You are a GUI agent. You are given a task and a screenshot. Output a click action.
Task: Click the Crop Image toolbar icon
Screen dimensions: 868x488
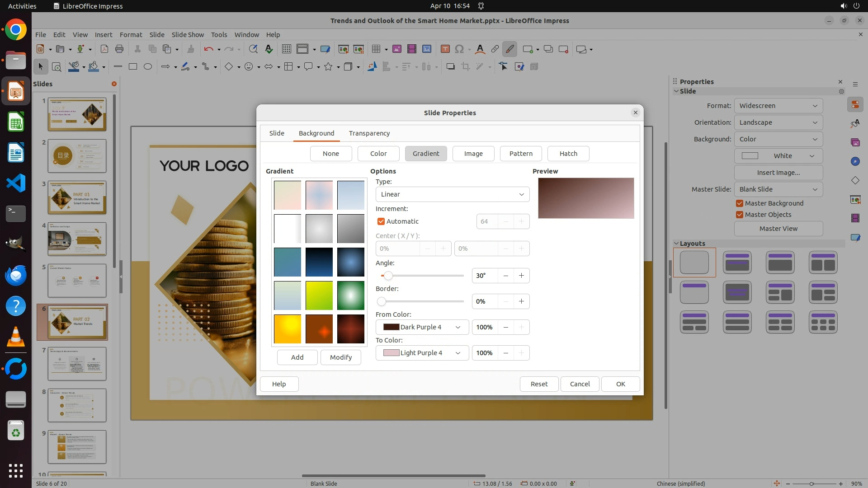(465, 67)
